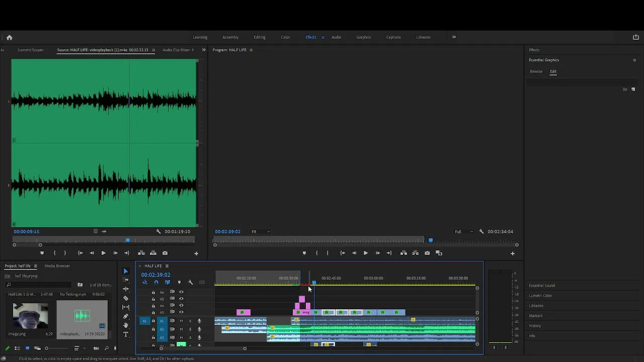This screenshot has width=644, height=362.
Task: Open Source monitor settings wrench
Action: 158,232
